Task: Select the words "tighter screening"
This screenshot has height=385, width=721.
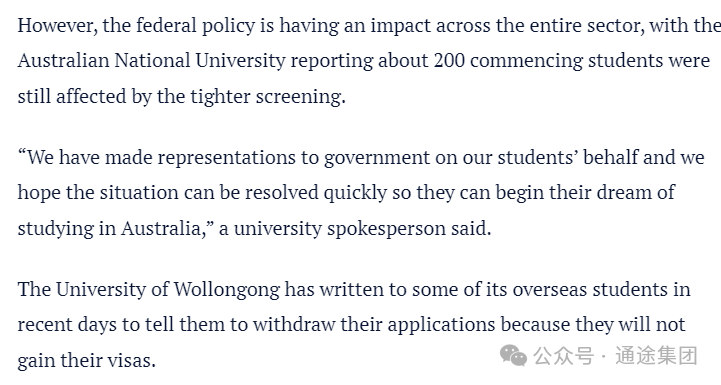Action: point(267,97)
